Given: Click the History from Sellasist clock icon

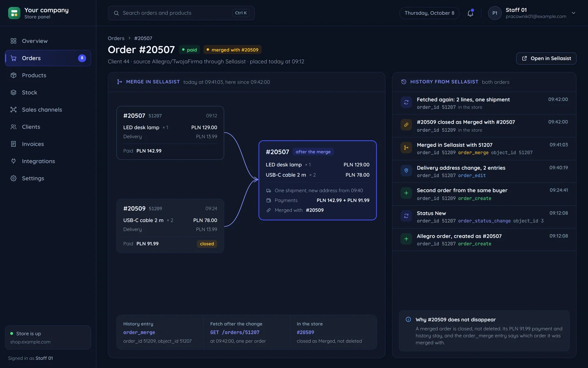Looking at the screenshot, I should (x=404, y=82).
